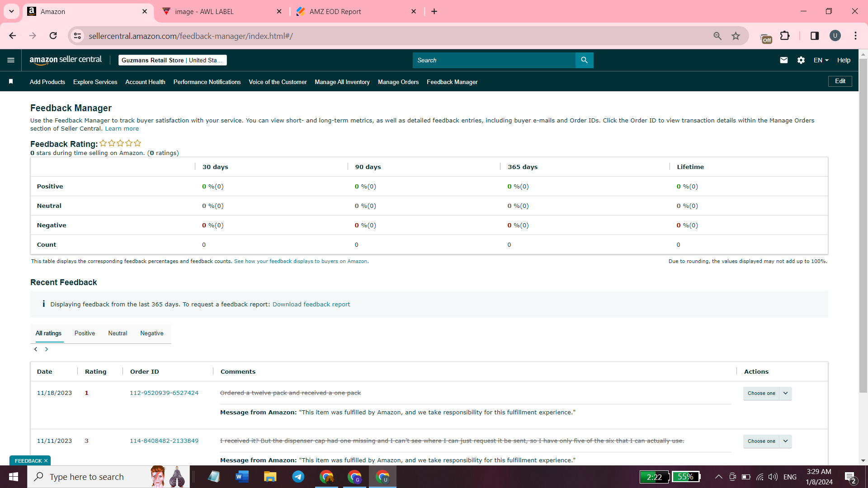This screenshot has height=488, width=868.
Task: Open the tab search dropdown arrow
Action: [x=11, y=11]
